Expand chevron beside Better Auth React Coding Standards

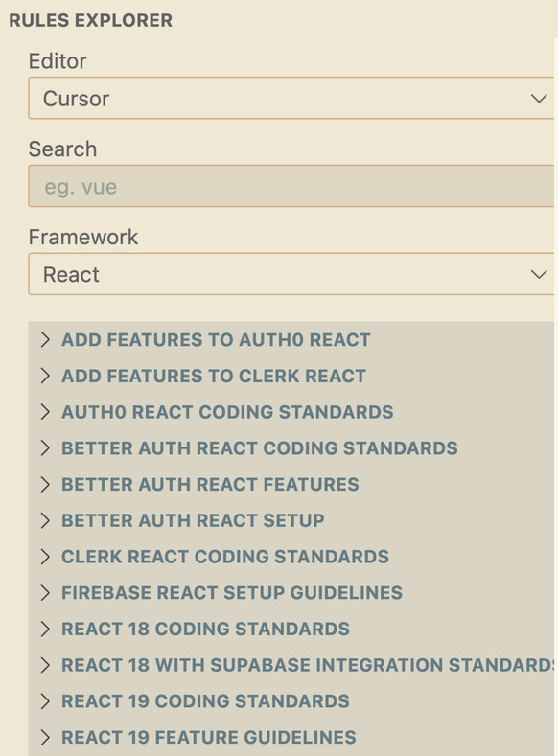point(45,448)
